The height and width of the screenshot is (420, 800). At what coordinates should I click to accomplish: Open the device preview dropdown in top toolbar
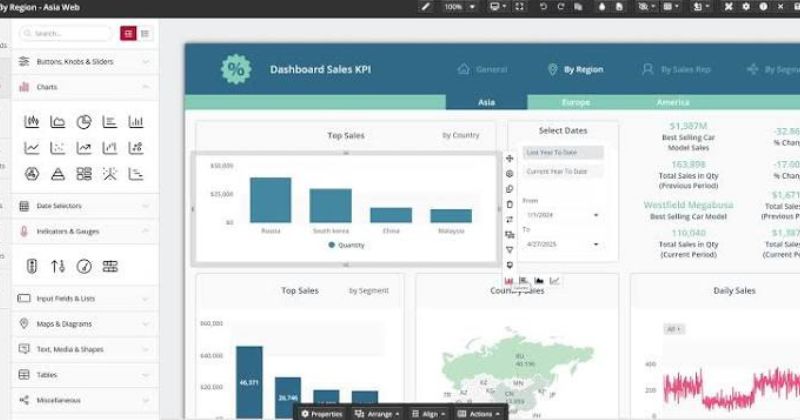point(497,7)
